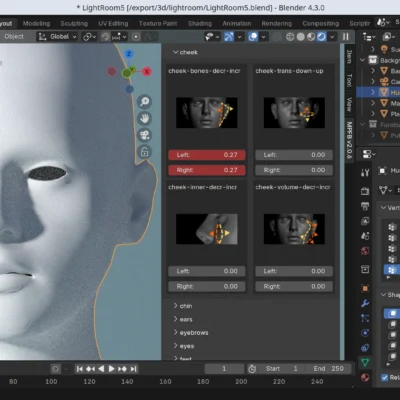
Task: Play the animation forward
Action: [x=112, y=369]
